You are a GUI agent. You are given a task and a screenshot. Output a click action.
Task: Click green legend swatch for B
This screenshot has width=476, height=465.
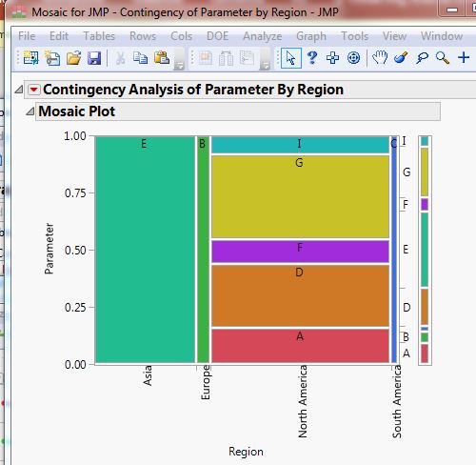click(x=425, y=337)
